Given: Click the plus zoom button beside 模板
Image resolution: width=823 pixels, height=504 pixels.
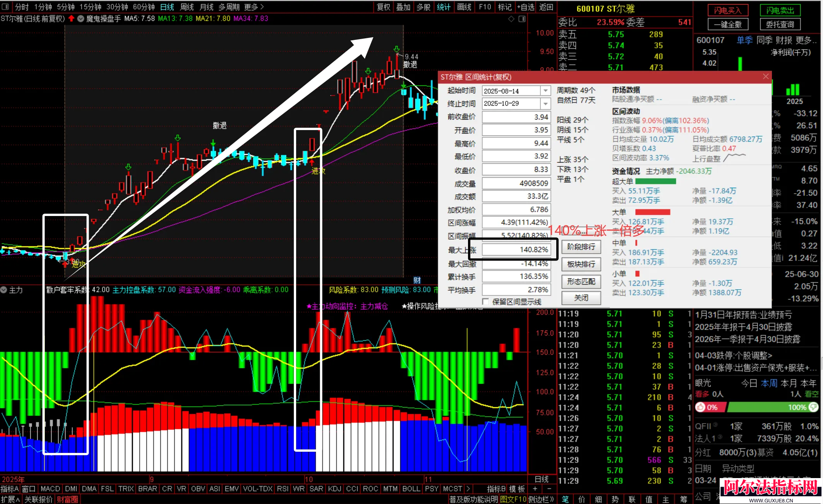Looking at the screenshot, I should pos(535,489).
